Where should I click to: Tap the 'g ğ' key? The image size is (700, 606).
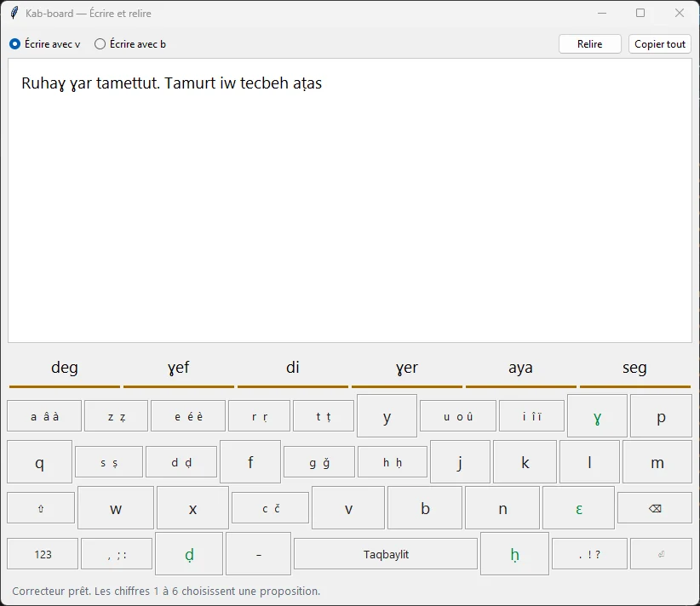(319, 462)
